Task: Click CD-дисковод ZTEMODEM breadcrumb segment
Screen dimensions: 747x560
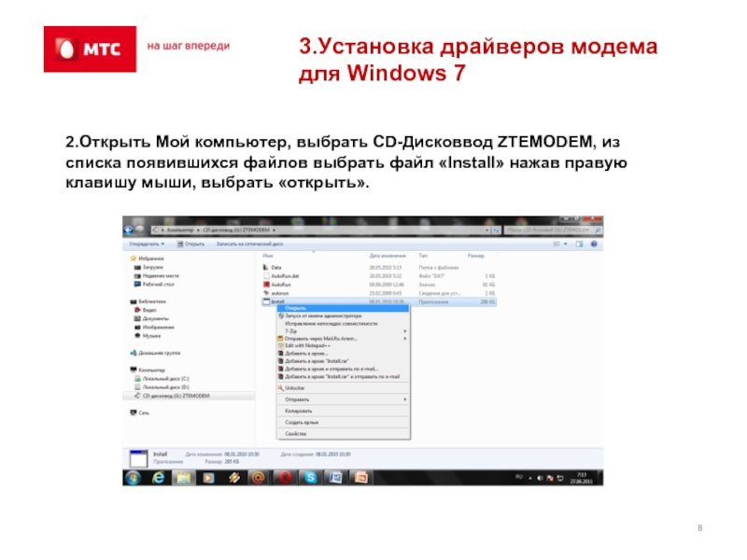Action: [x=236, y=230]
